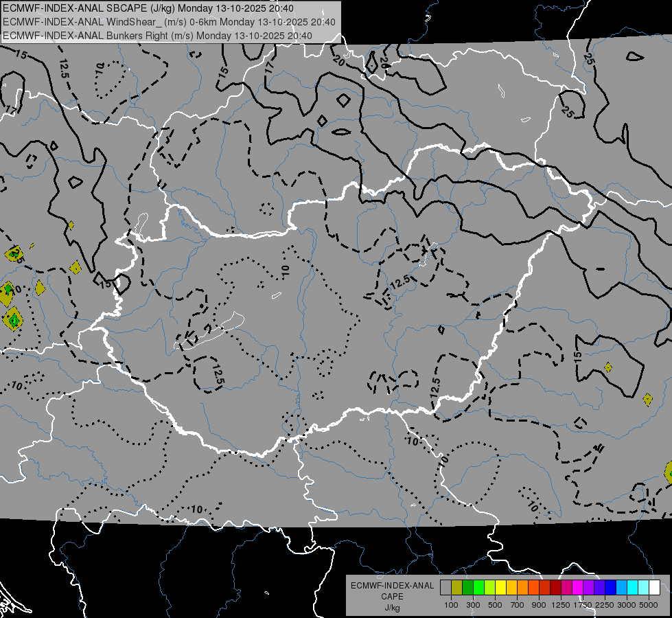Click the J/kg unit label in legend
672x618 pixels.
[x=392, y=608]
